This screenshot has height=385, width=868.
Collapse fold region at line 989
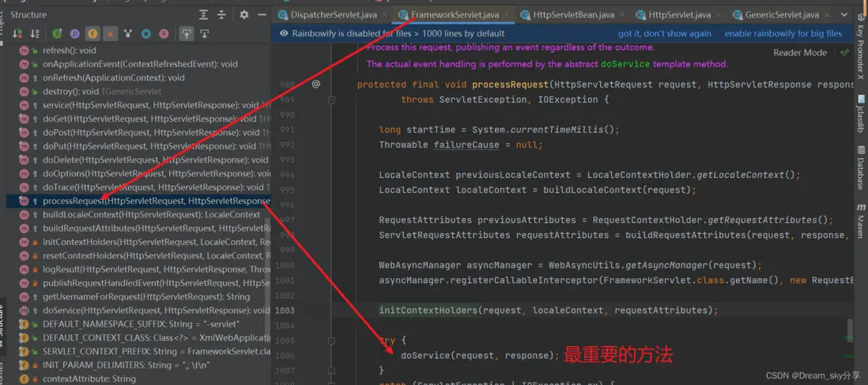click(331, 100)
